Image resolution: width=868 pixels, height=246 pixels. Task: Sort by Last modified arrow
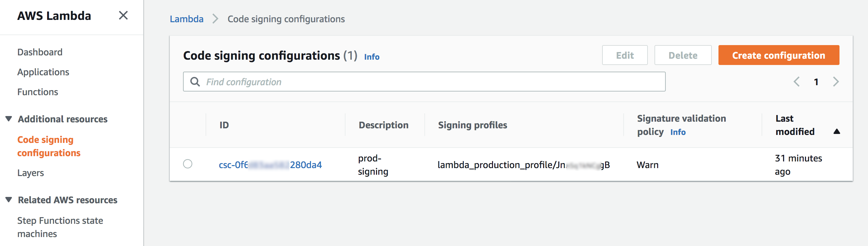coord(836,132)
